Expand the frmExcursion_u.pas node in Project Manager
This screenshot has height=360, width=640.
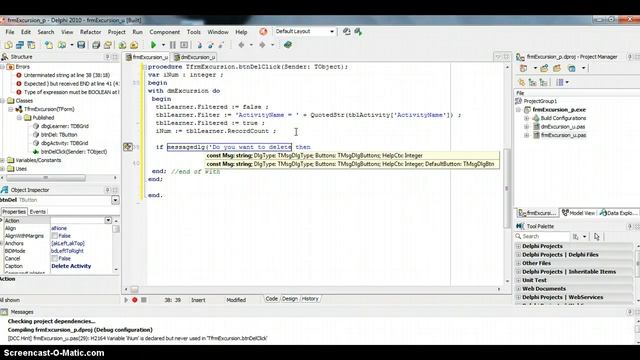527,135
